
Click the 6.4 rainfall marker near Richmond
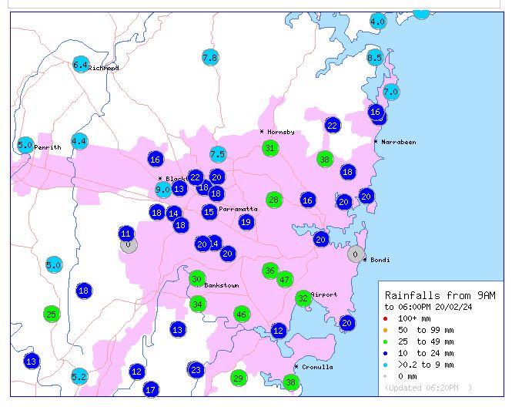coord(81,65)
